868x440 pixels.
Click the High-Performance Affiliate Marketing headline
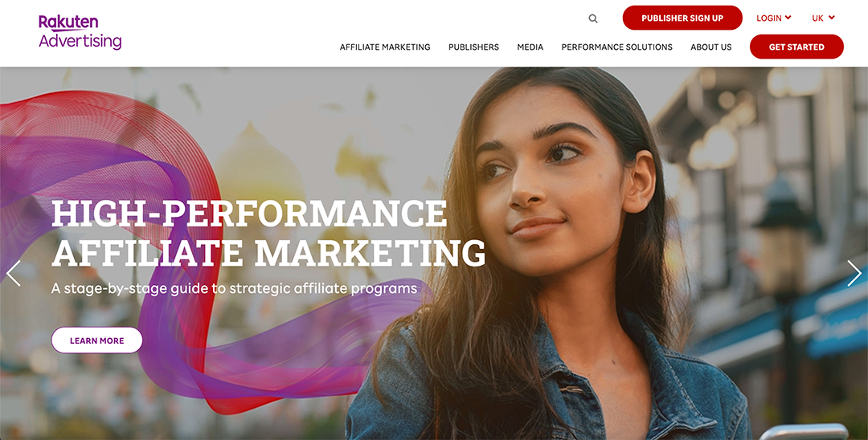coord(268,233)
